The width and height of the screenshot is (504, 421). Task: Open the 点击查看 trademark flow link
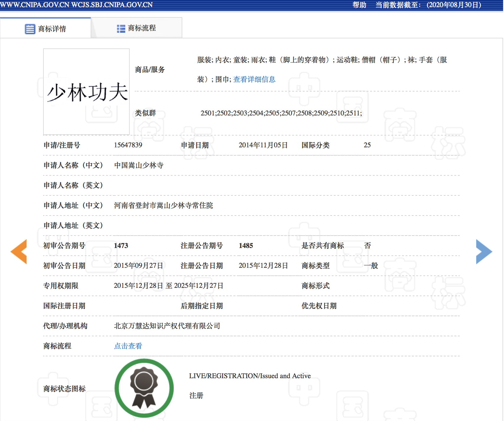pos(128,346)
